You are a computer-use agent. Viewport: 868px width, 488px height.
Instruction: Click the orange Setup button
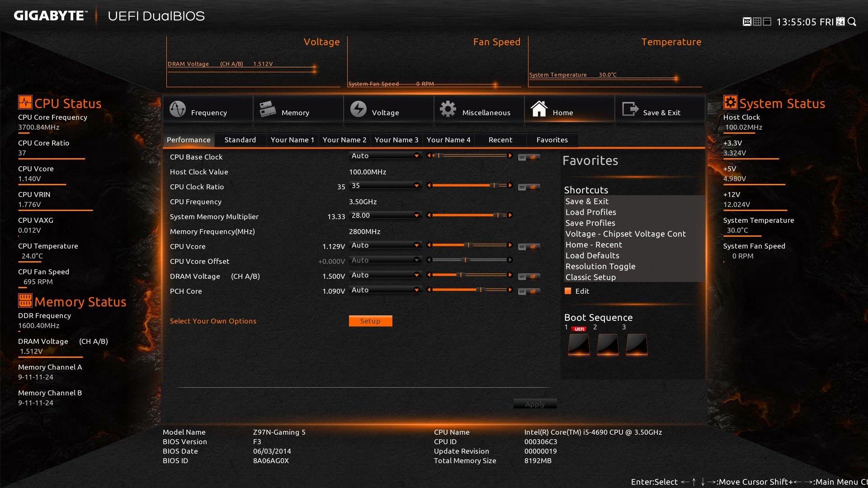pyautogui.click(x=371, y=321)
